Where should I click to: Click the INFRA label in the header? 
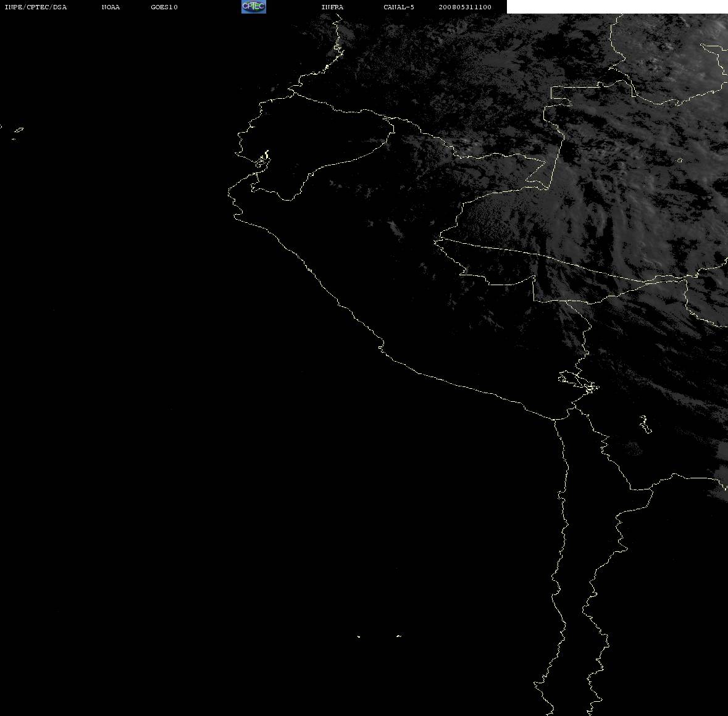[332, 7]
